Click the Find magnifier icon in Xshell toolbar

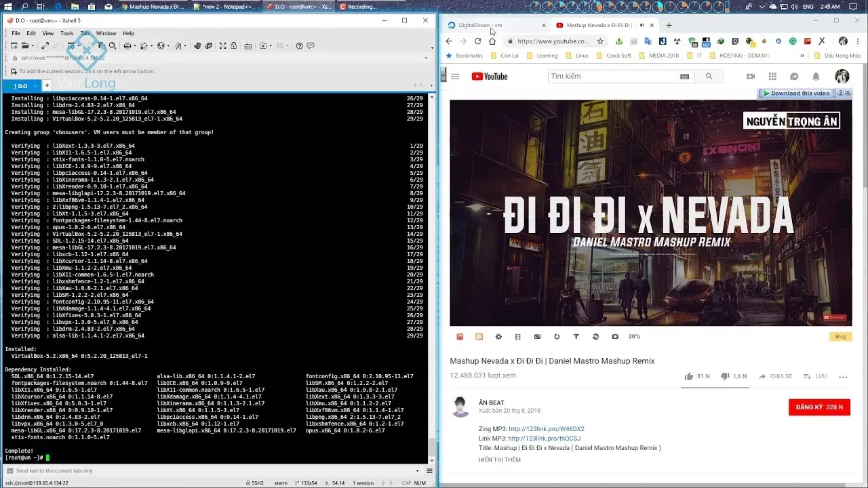[113, 46]
